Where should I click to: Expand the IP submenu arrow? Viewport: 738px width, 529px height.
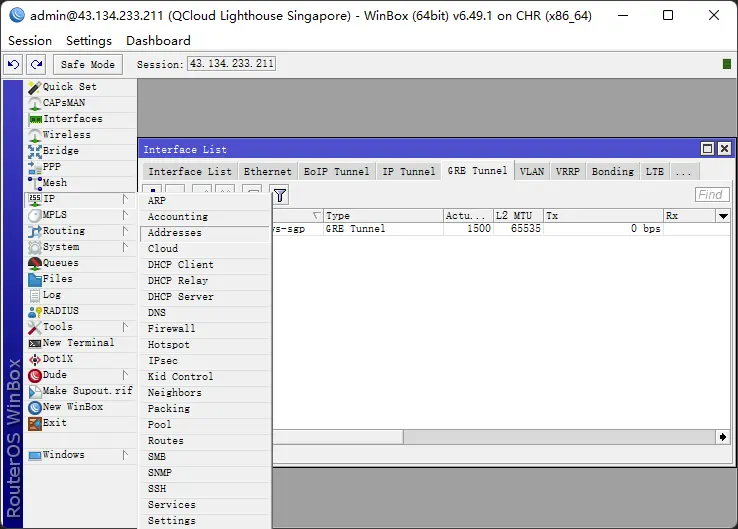(125, 199)
